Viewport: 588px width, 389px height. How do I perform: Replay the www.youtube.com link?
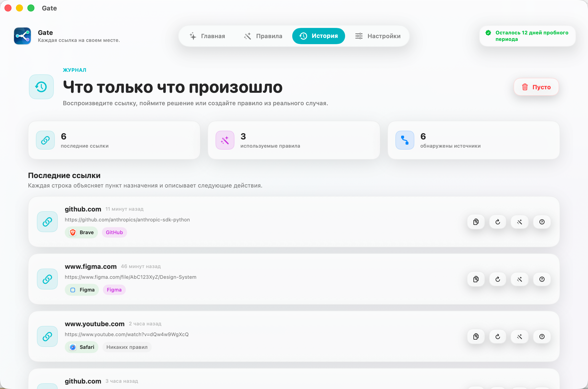[x=498, y=336]
